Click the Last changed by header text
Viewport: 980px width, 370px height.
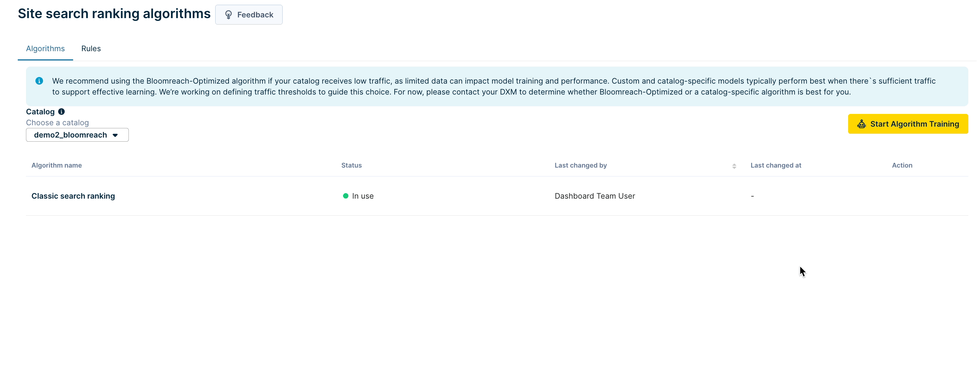581,165
